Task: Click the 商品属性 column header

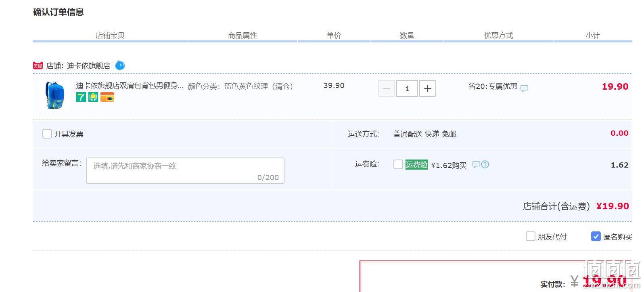Action: 243,36
